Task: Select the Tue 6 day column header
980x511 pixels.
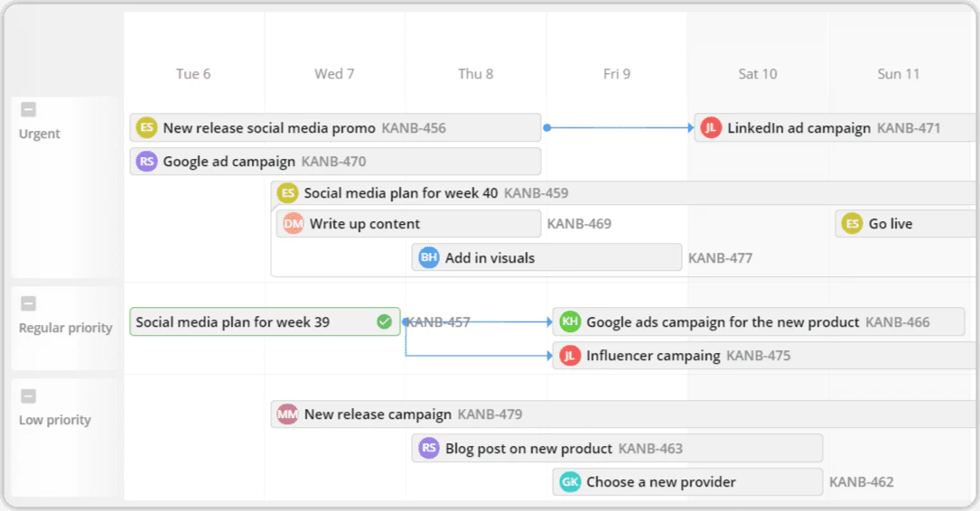Action: 193,74
